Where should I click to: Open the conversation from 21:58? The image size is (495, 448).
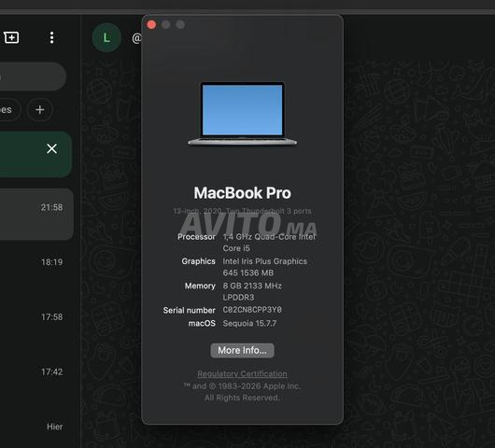(x=36, y=215)
